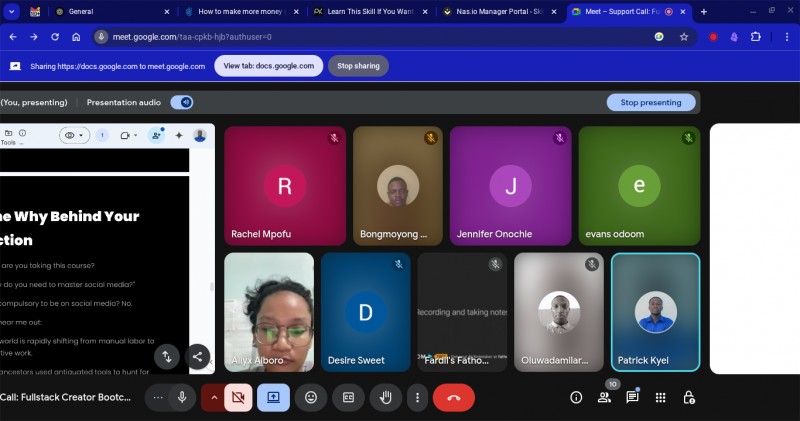This screenshot has height=421, width=800.
Task: Switch to the General browser tab
Action: tap(112, 11)
